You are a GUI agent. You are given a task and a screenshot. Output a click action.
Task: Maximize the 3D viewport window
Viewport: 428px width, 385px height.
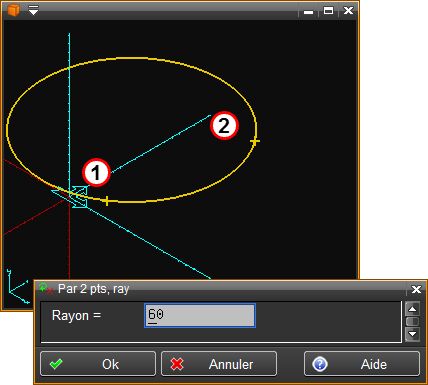[x=328, y=11]
